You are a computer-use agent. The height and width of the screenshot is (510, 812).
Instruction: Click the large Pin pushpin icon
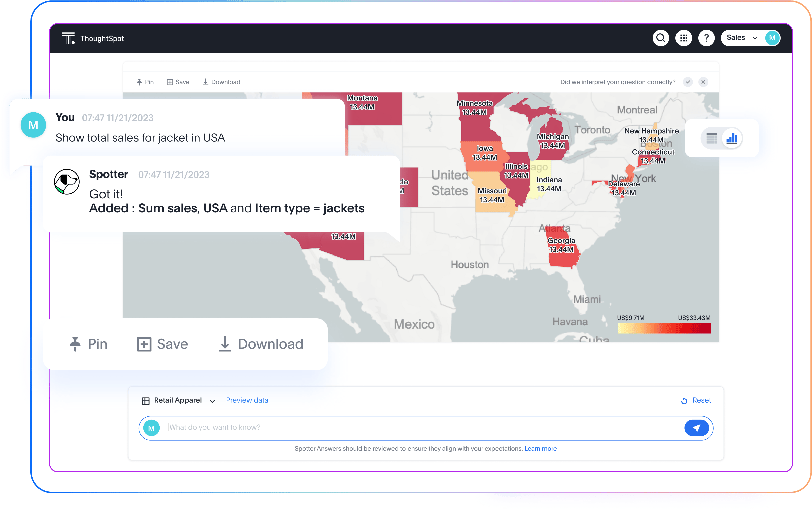(75, 344)
